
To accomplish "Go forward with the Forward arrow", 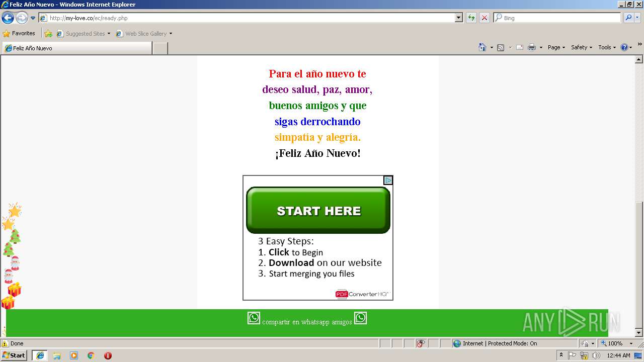I will coord(22,18).
